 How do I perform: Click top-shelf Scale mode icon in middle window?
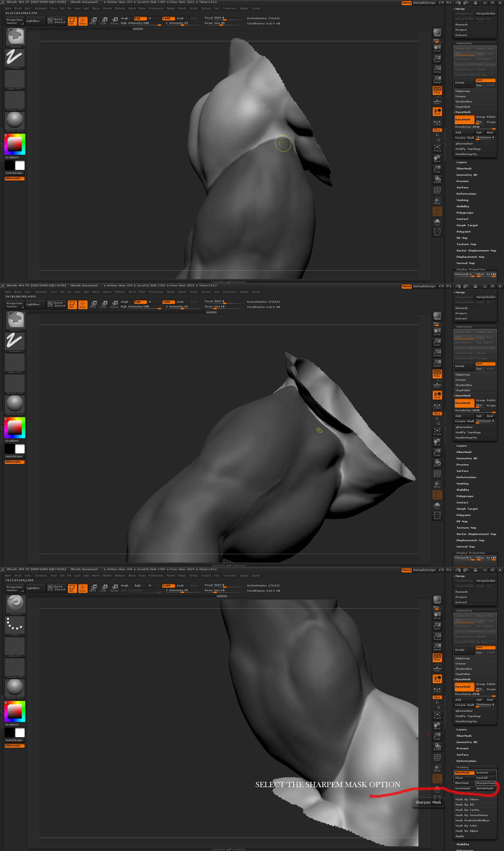click(104, 304)
